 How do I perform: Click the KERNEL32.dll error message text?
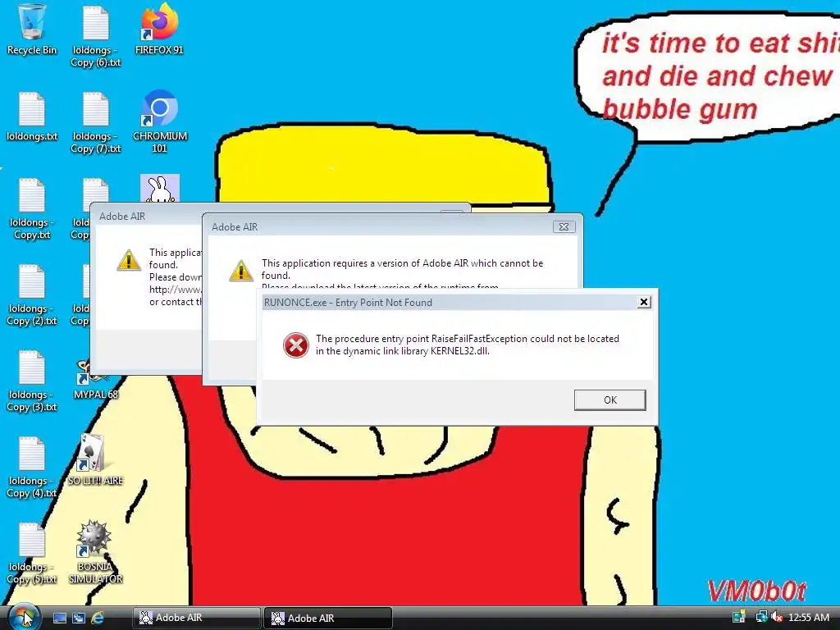tap(467, 345)
